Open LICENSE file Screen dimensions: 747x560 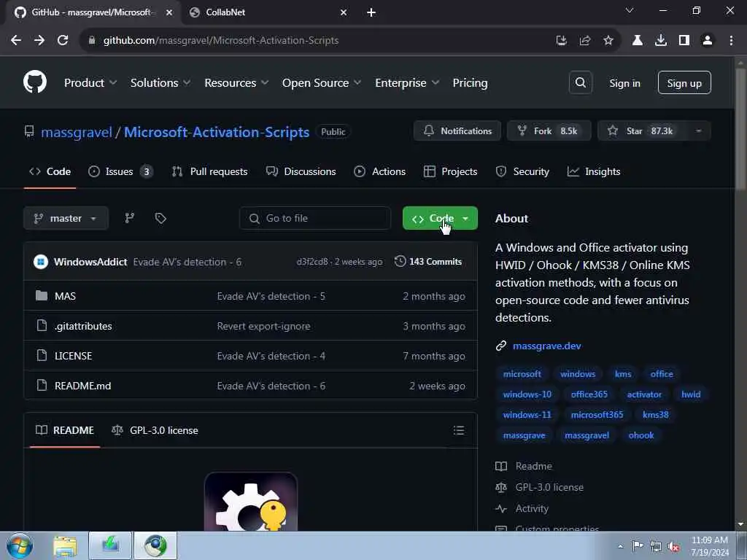tap(73, 356)
